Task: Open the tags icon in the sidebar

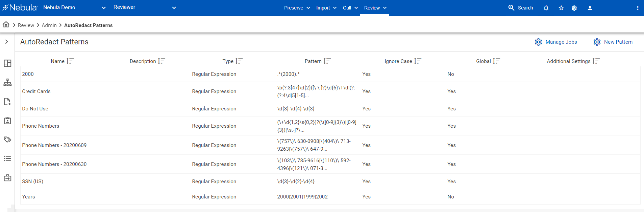Action: pos(7,140)
